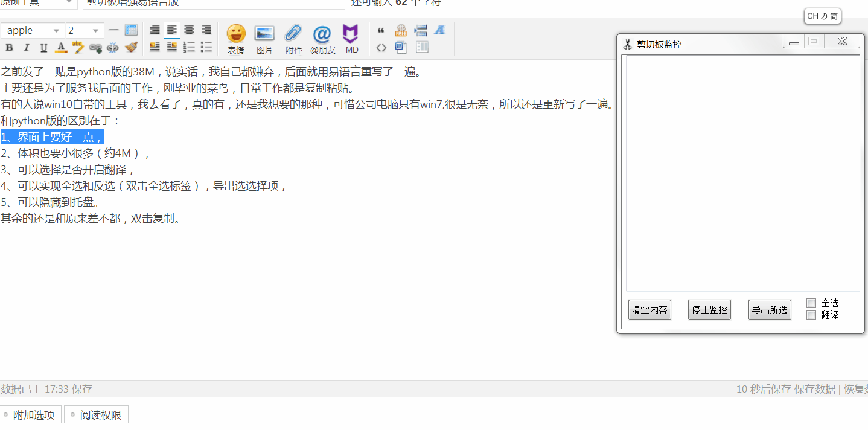Open the -apple- font family dropdown

(33, 30)
